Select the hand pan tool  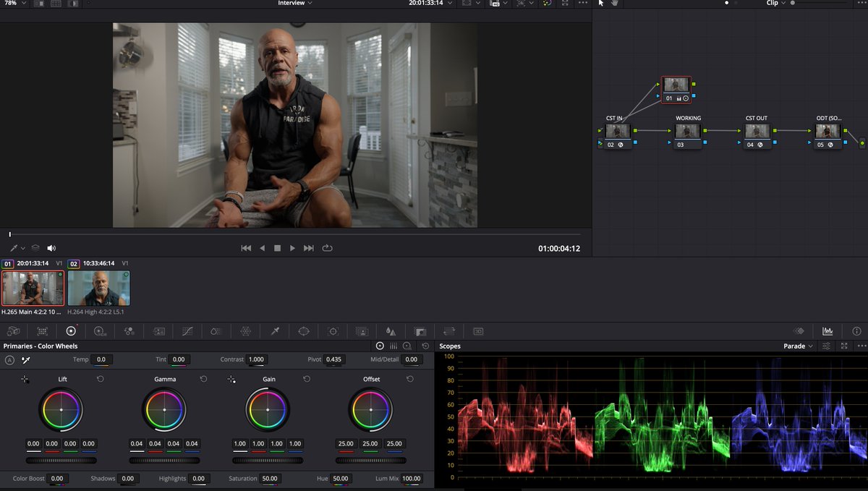616,4
